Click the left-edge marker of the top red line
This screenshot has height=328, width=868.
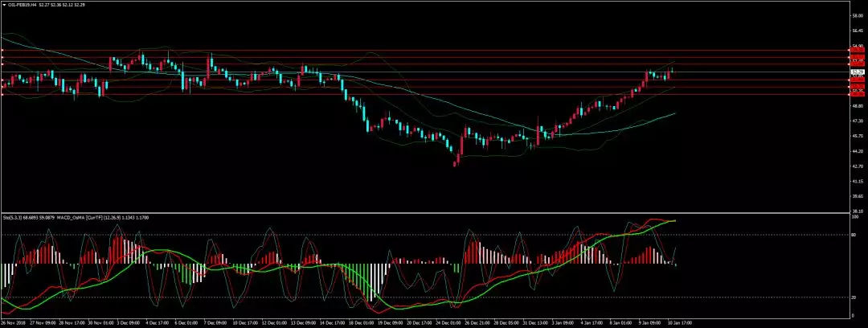pyautogui.click(x=2, y=51)
